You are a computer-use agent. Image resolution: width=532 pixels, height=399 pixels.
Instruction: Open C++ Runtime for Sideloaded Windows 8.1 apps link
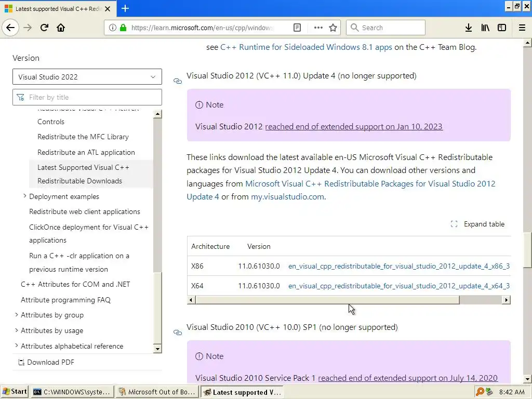pyautogui.click(x=306, y=47)
